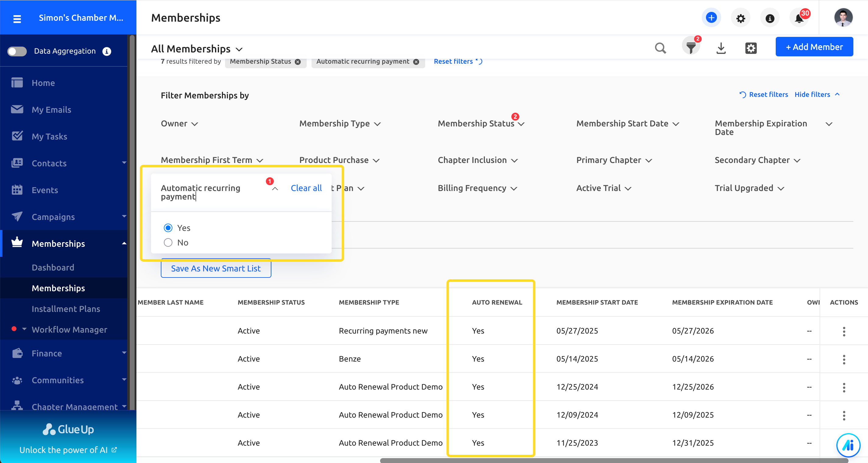Collapse the Automatic recurring payment filter
The width and height of the screenshot is (868, 463).
pos(275,188)
